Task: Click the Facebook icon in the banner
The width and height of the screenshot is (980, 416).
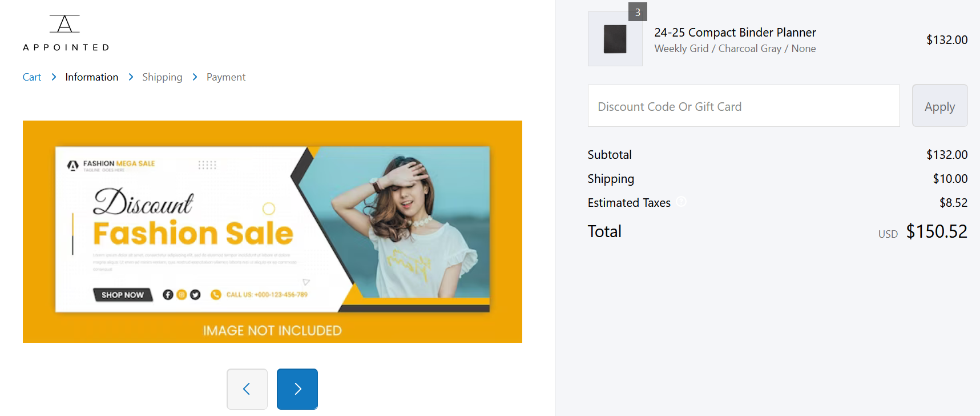Action: pos(168,295)
